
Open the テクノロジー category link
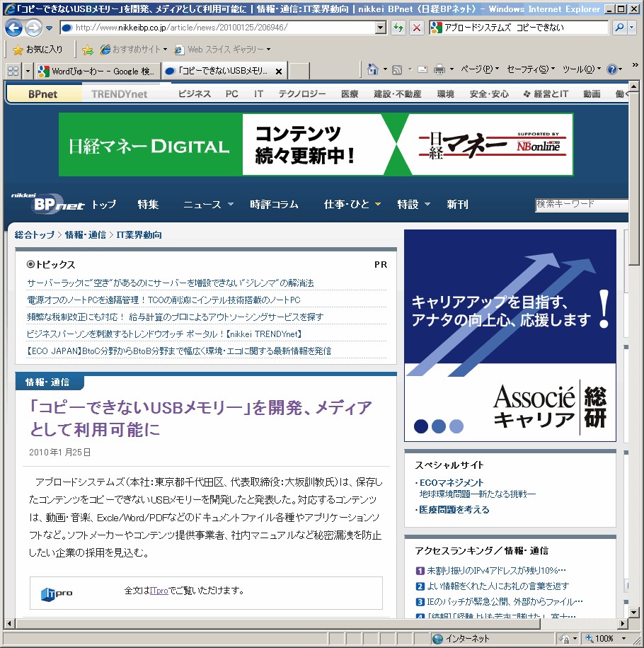(x=302, y=93)
